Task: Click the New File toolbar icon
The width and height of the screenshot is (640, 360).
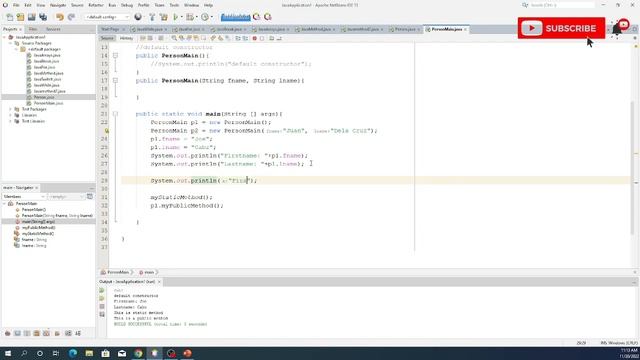Action: point(9,17)
